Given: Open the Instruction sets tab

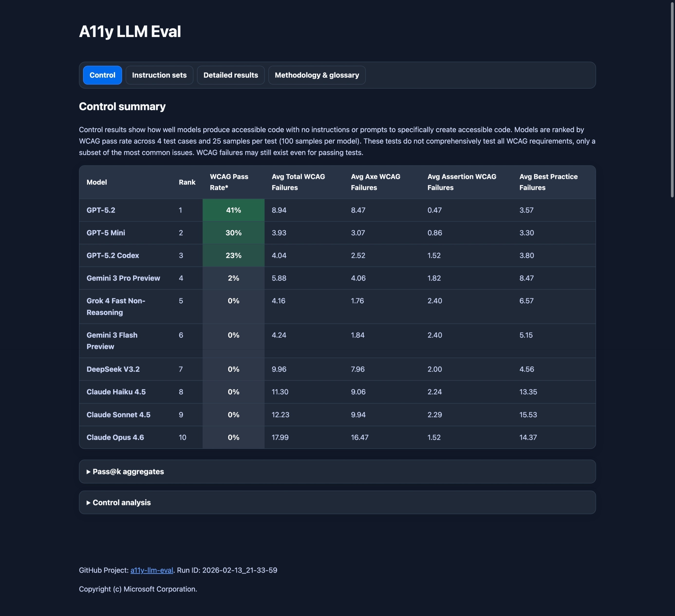Looking at the screenshot, I should (159, 75).
